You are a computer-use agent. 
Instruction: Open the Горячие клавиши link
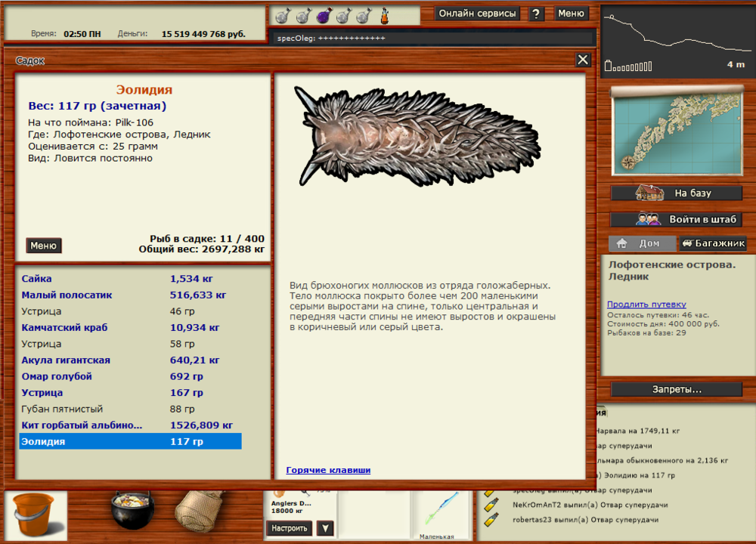[328, 470]
